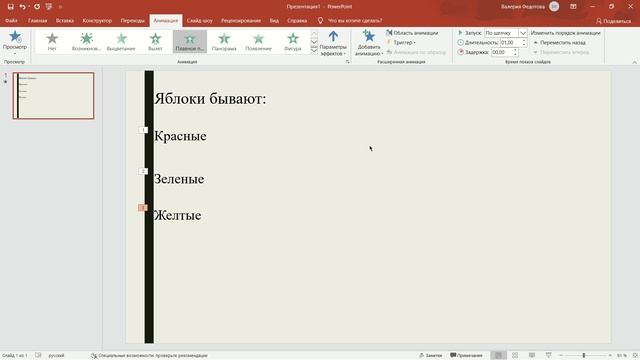Screen dimensions: 640x360
Task: Expand the animation gallery with More arrow
Action: click(314, 50)
